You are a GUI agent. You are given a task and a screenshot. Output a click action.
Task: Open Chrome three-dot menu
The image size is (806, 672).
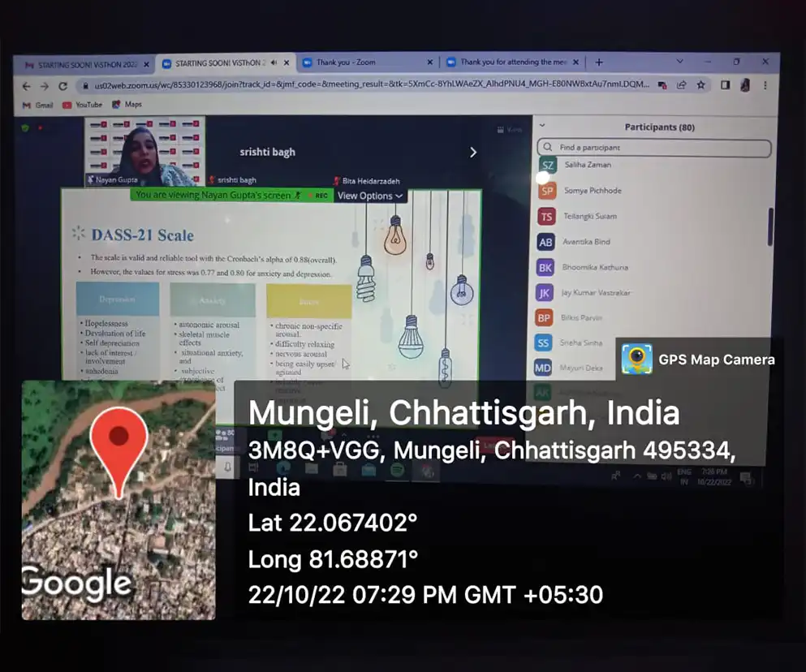[765, 85]
